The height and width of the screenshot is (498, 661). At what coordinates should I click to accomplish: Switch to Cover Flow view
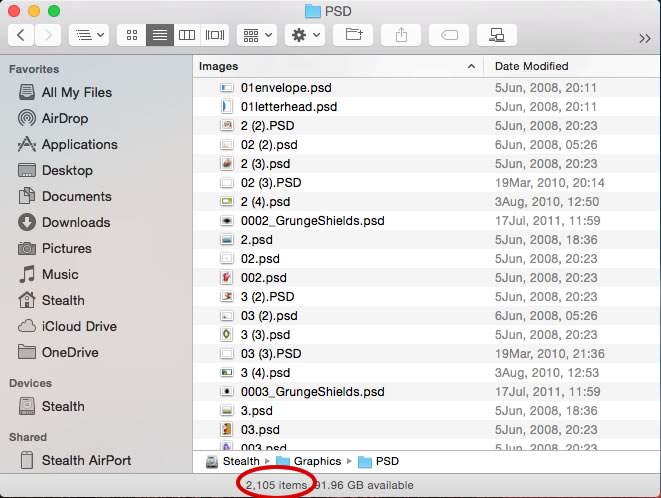click(x=215, y=35)
